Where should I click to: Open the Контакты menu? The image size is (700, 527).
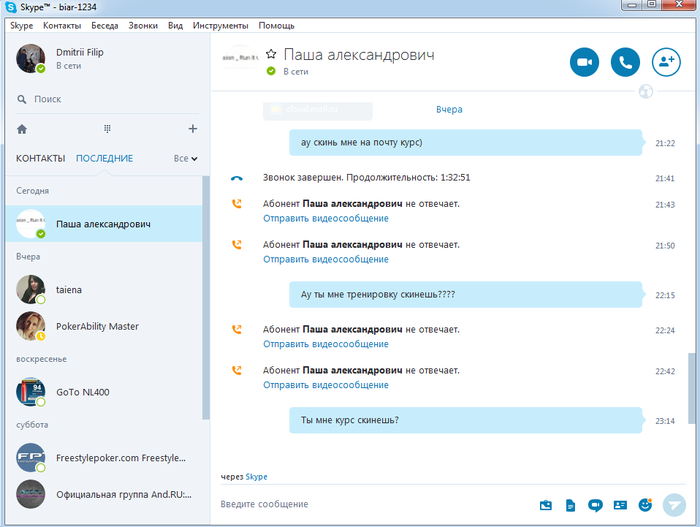(x=62, y=25)
